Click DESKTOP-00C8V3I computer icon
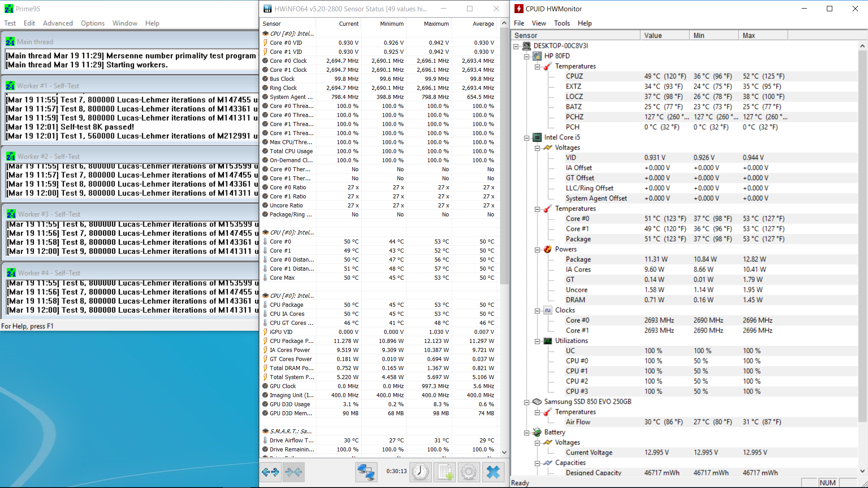868x488 pixels. click(x=526, y=46)
